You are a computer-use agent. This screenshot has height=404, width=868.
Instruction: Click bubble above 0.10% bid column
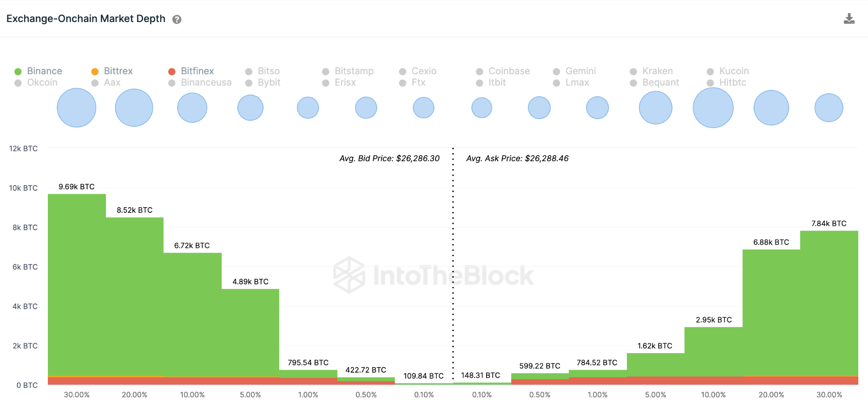pos(423,108)
